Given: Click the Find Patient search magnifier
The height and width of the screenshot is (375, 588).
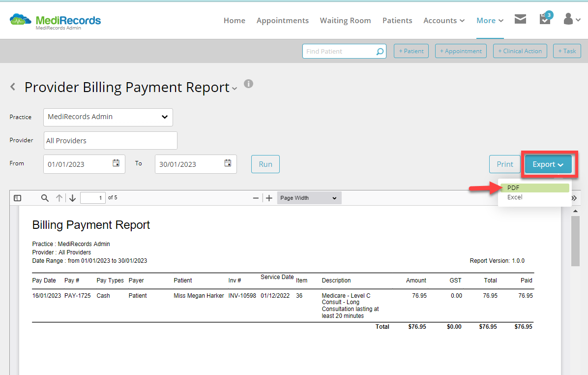Looking at the screenshot, I should [x=380, y=51].
